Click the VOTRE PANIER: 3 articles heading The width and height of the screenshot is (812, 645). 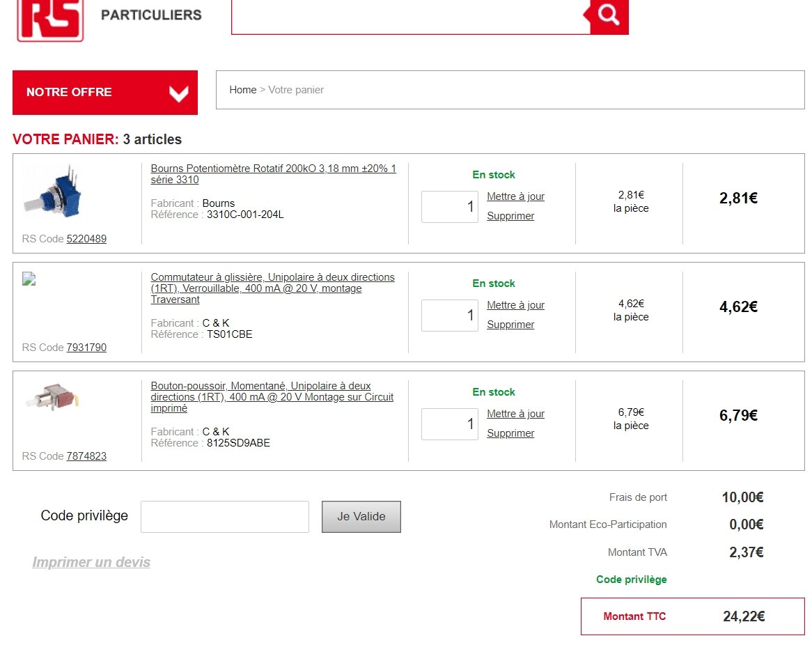pyautogui.click(x=97, y=139)
